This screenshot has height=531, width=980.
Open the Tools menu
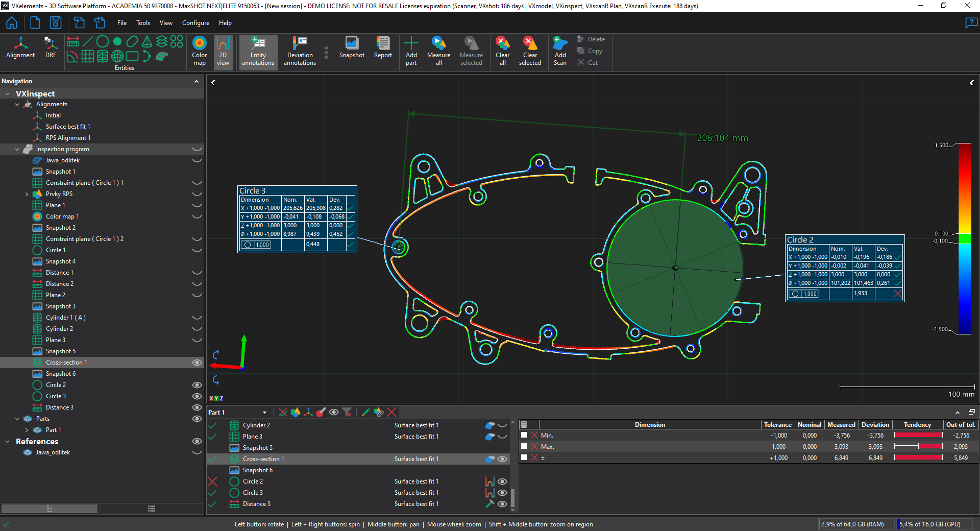(143, 23)
